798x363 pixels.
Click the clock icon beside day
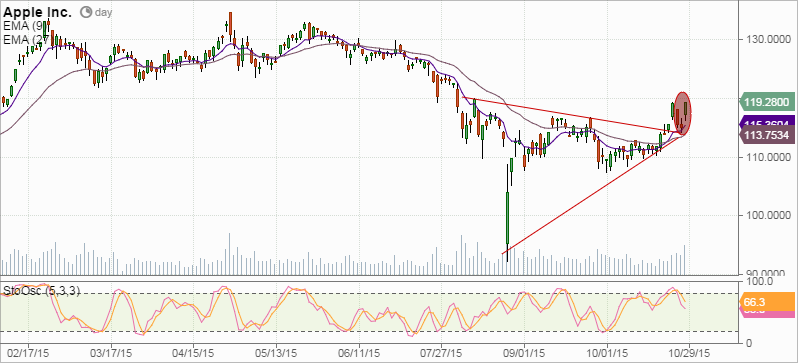point(86,12)
